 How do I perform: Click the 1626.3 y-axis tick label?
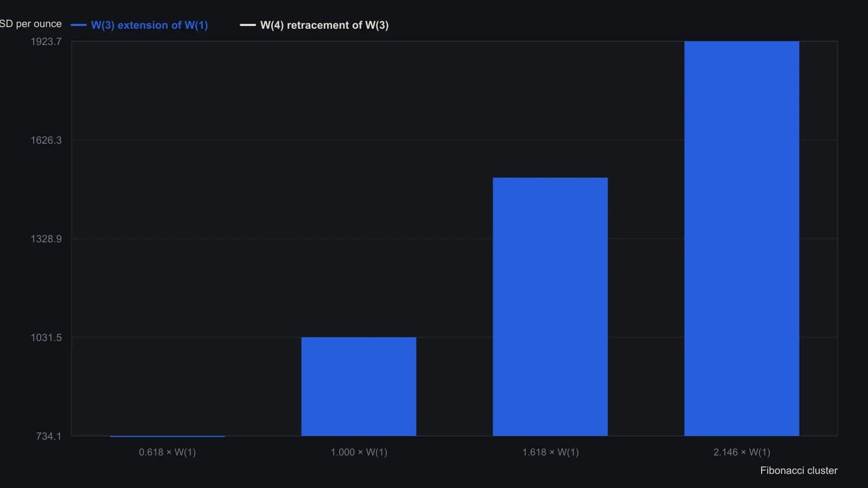pyautogui.click(x=46, y=140)
